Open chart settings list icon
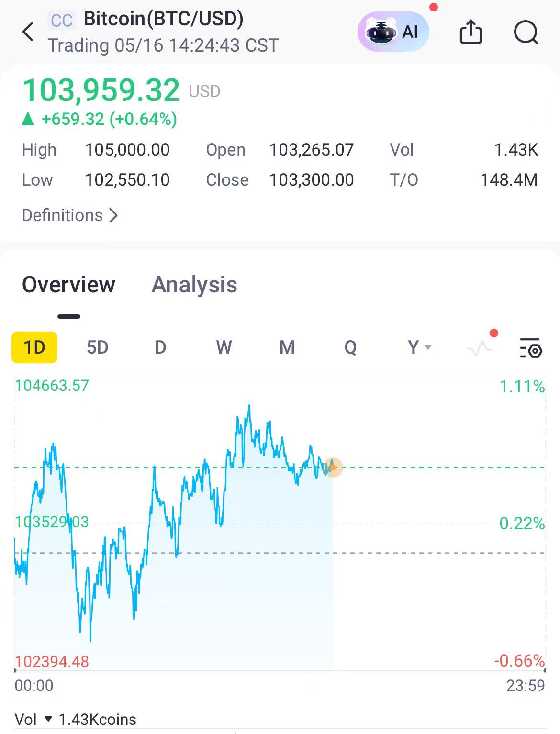The width and height of the screenshot is (560, 734). [x=530, y=348]
